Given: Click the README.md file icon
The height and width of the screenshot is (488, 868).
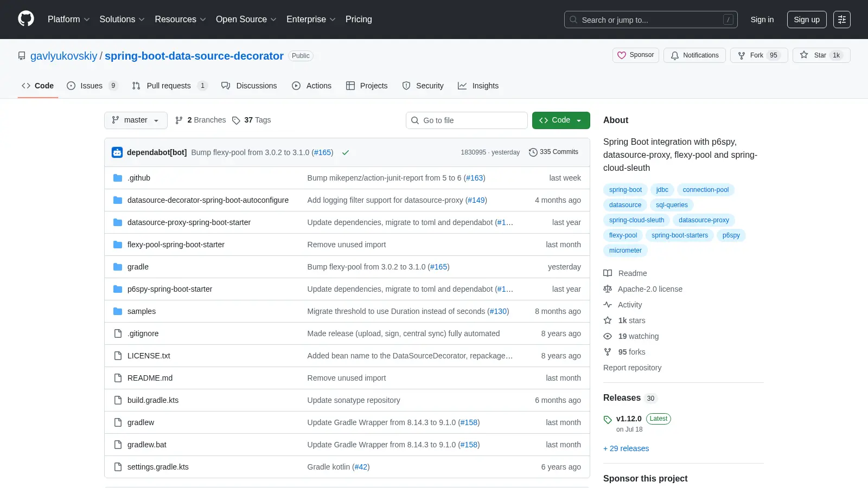Looking at the screenshot, I should click(118, 378).
